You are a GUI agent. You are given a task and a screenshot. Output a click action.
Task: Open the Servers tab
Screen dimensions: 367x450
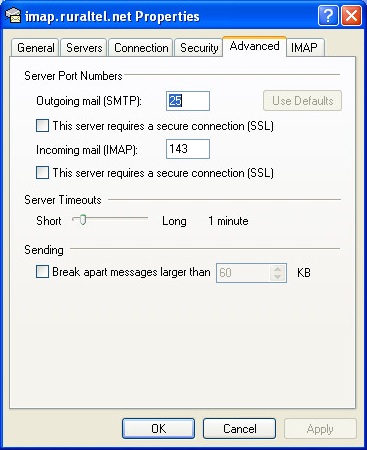[84, 48]
